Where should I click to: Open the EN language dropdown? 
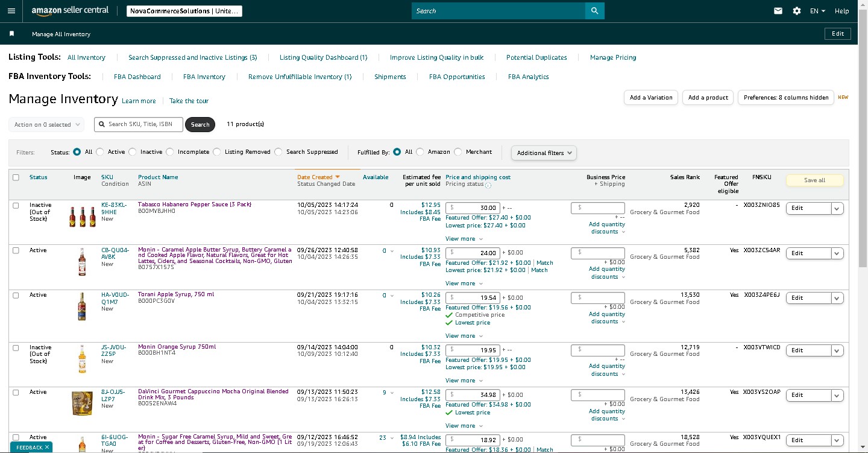pos(817,11)
